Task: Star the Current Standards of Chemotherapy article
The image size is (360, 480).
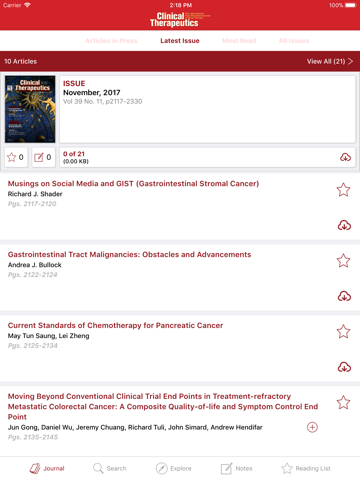Action: (x=343, y=332)
